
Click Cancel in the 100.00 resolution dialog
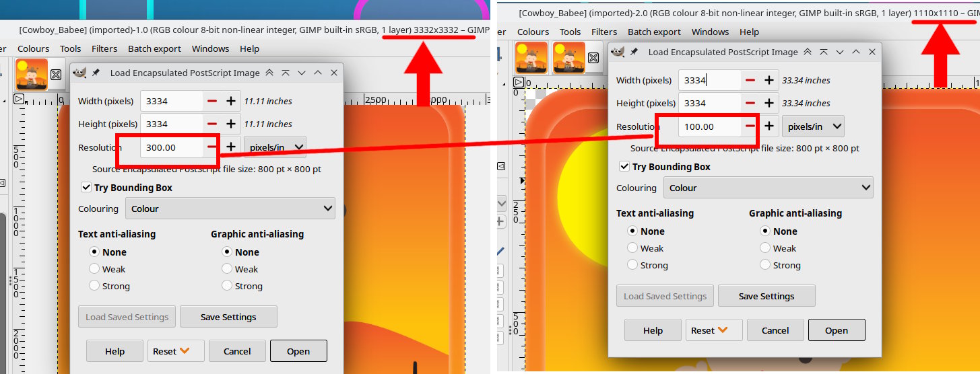(775, 330)
